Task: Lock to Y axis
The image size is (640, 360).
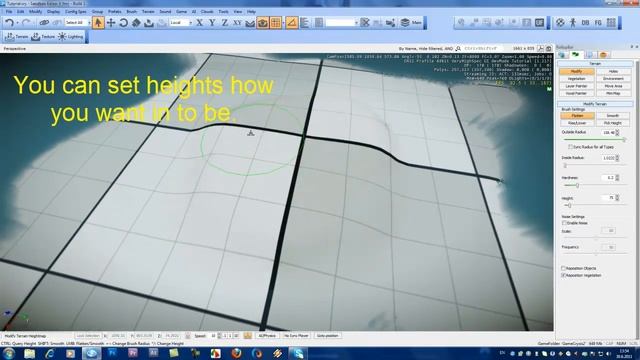Action: [212, 23]
